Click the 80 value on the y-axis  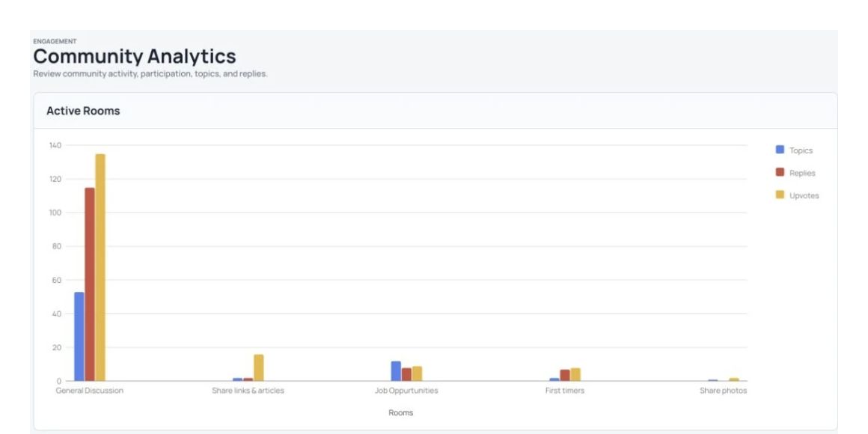[57, 246]
